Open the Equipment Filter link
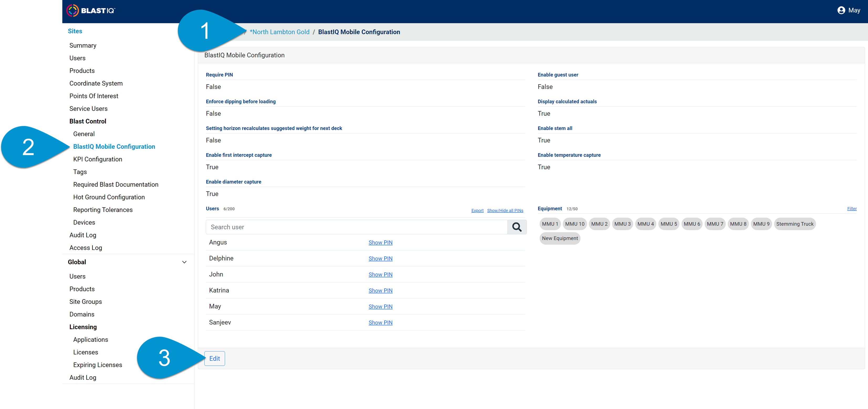 point(852,209)
